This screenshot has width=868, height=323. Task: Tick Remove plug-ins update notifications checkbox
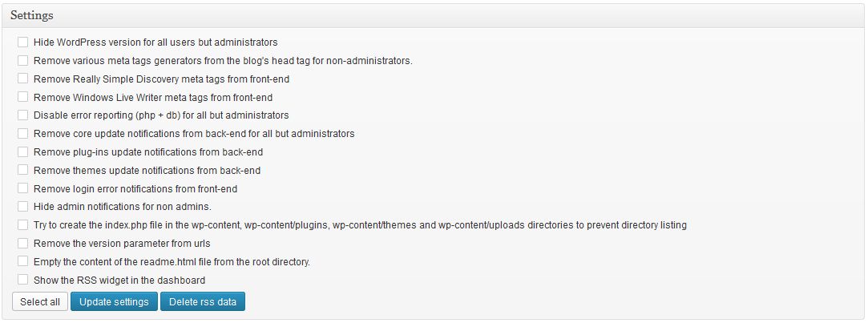tap(22, 151)
